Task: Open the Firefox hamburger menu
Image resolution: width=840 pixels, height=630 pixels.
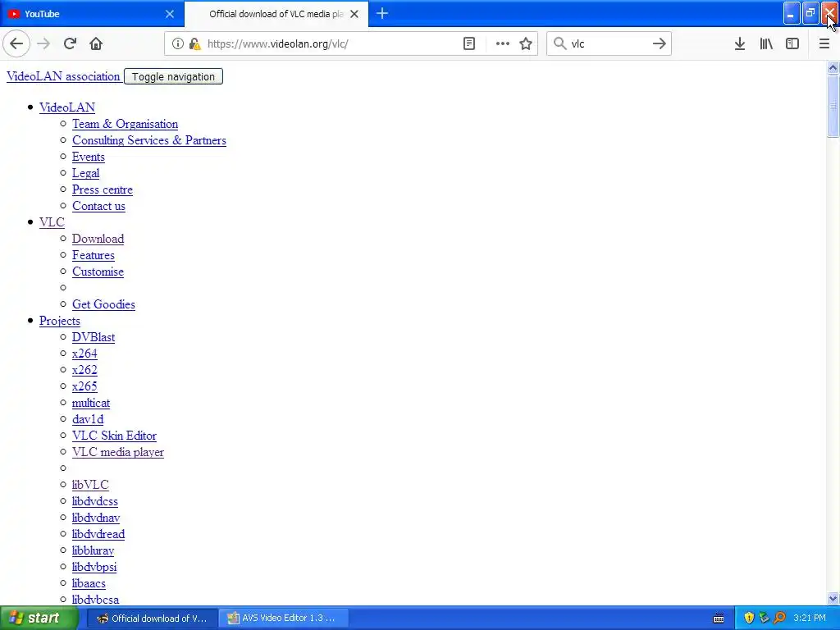Action: tap(824, 44)
